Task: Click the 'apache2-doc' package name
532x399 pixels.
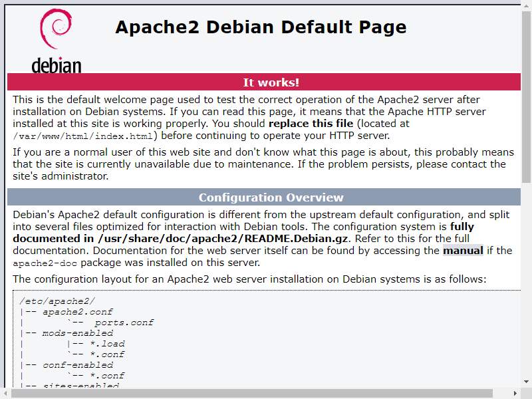Action: [45, 263]
